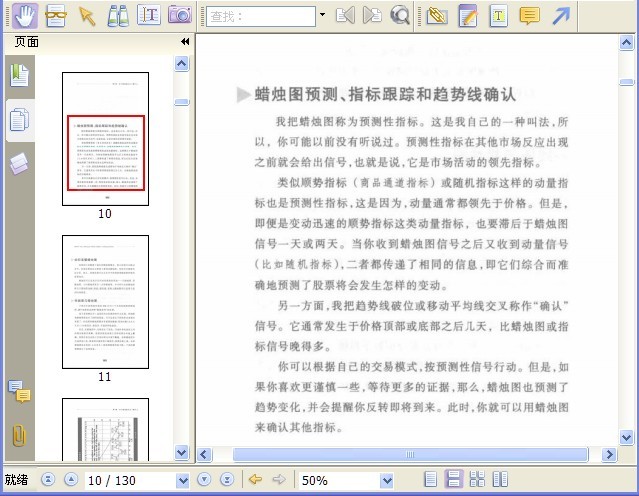The image size is (639, 496).
Task: Click the horizontal scrollbar thumb
Action: (410, 454)
